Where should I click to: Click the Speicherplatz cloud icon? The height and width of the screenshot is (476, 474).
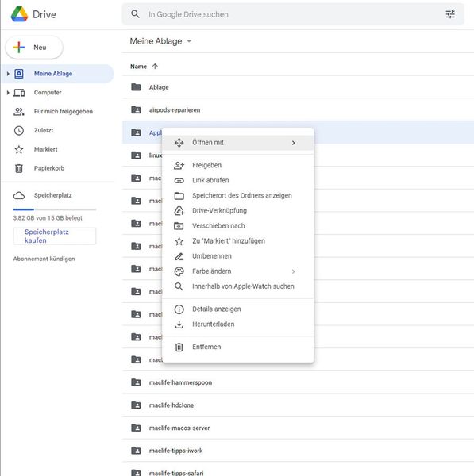coord(19,195)
